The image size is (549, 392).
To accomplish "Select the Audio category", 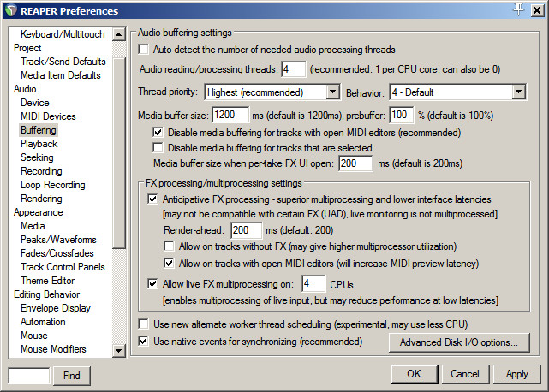I will (x=25, y=88).
